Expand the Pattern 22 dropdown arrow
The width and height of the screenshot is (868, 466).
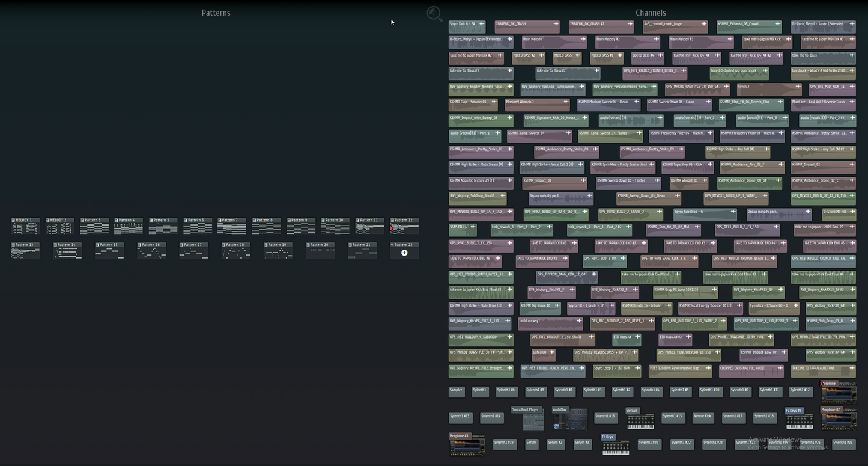[x=392, y=245]
